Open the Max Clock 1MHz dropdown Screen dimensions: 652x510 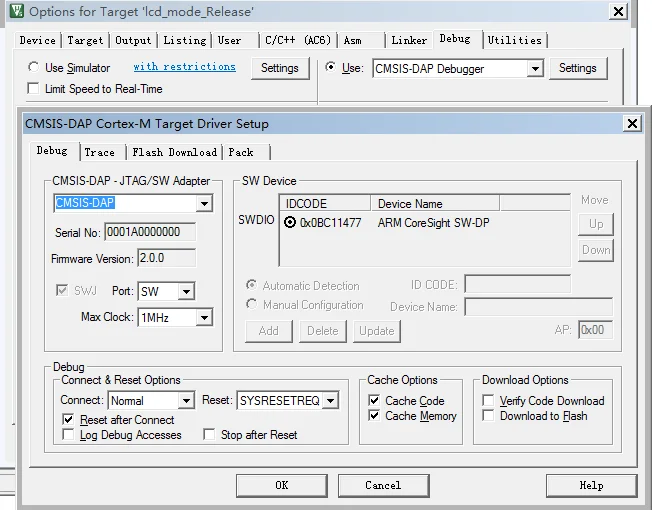pos(204,318)
